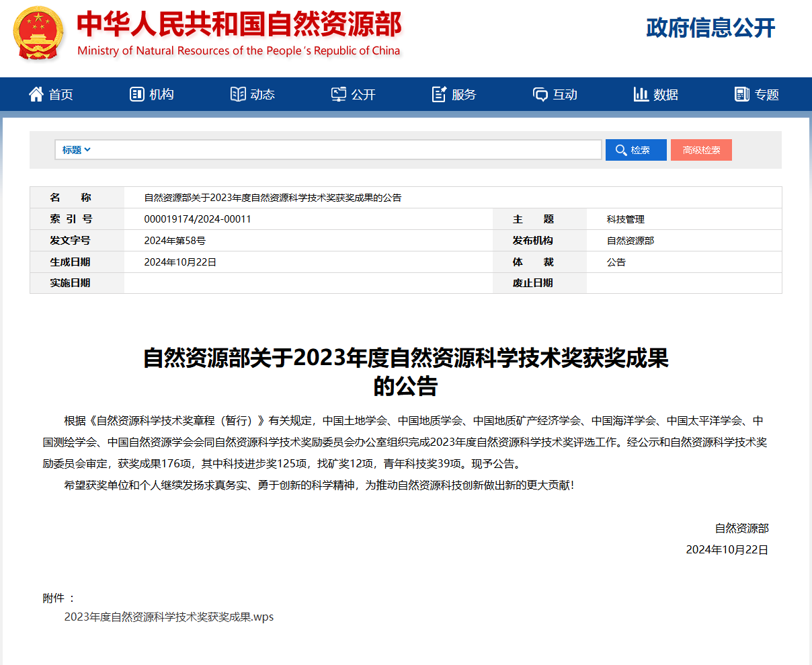Click the monitor icon beside 公开
The image size is (812, 665).
[339, 94]
